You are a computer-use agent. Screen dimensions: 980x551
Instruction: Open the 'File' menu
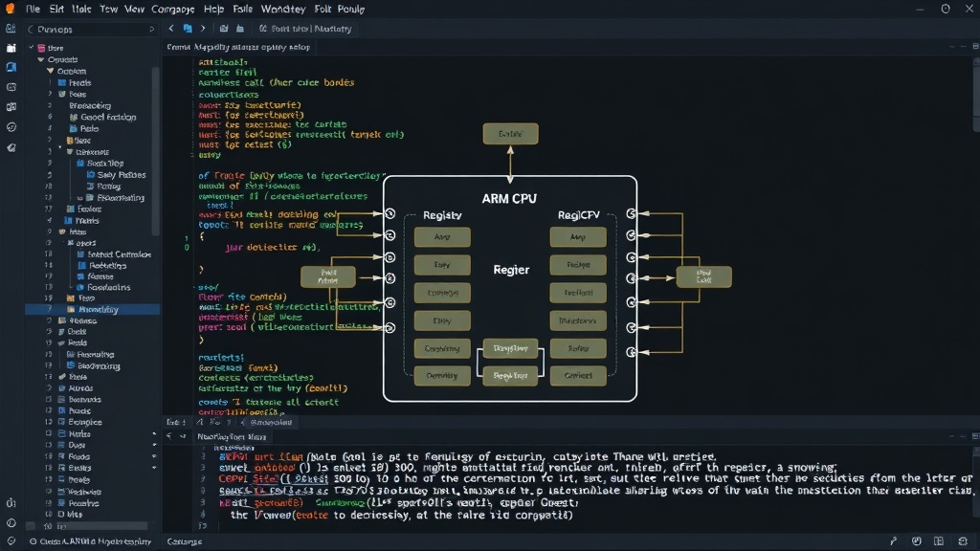pos(33,9)
